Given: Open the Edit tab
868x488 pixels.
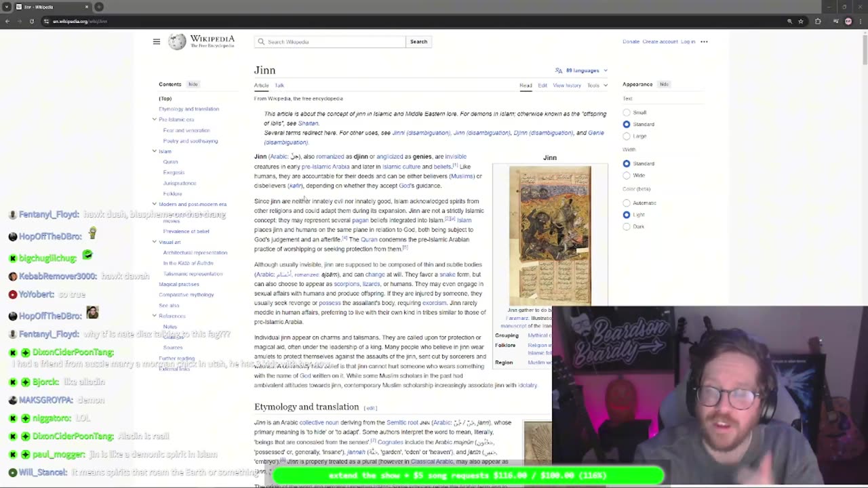Looking at the screenshot, I should (542, 85).
